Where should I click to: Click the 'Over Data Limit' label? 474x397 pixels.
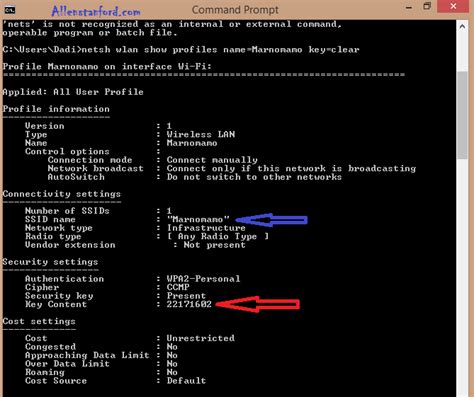click(x=67, y=364)
